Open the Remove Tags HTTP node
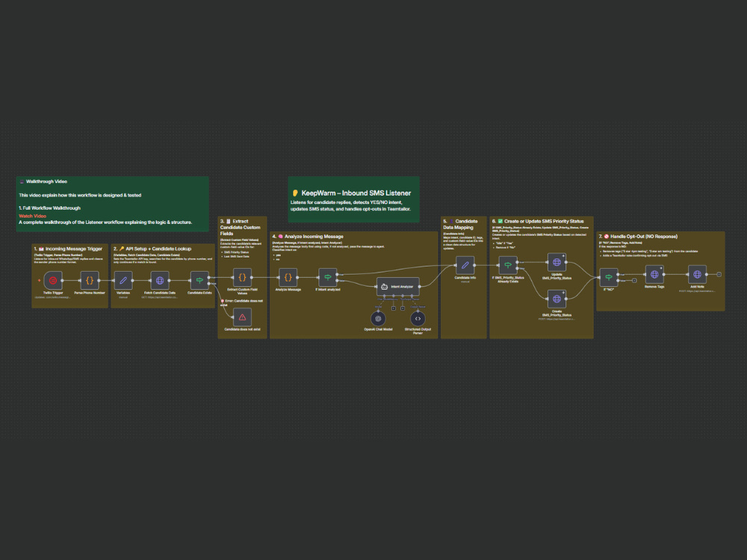Viewport: 747px width, 560px height. [x=654, y=274]
